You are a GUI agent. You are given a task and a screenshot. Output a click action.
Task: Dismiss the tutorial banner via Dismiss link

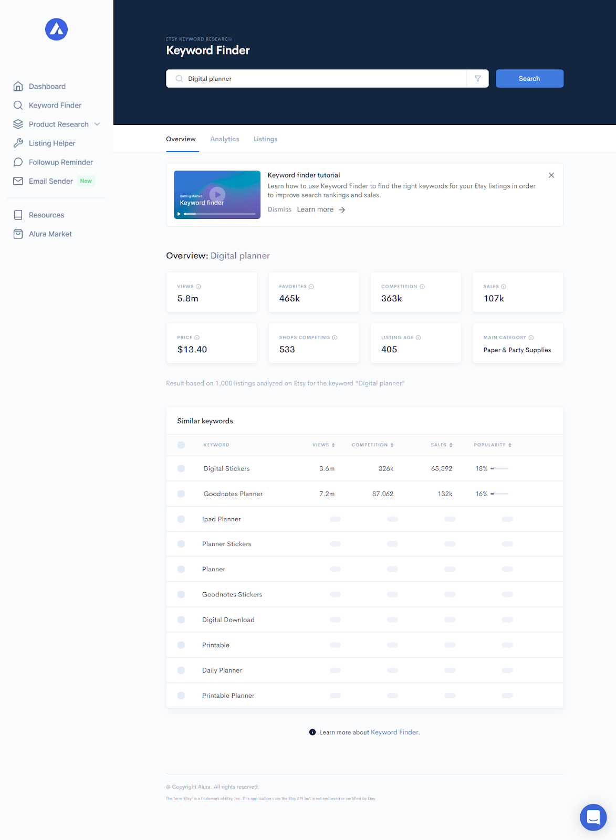(x=279, y=209)
